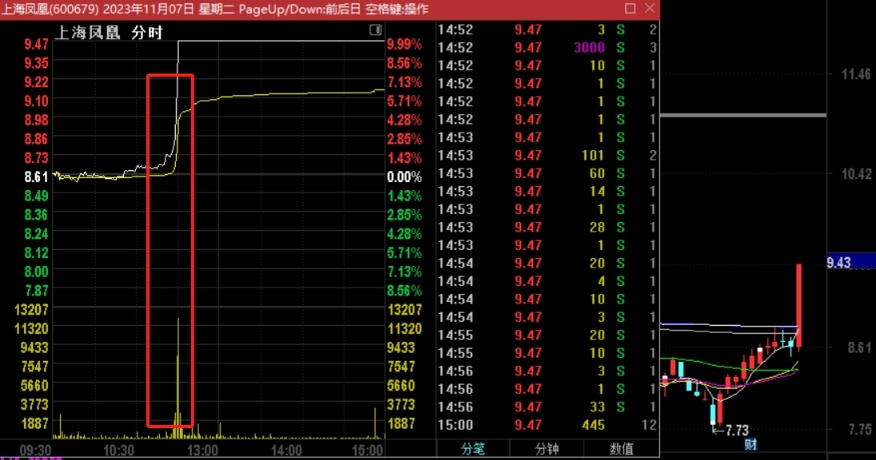Select the 15:00 closing trade row with volume 445
Screen dimensions: 876x460
[x=547, y=425]
